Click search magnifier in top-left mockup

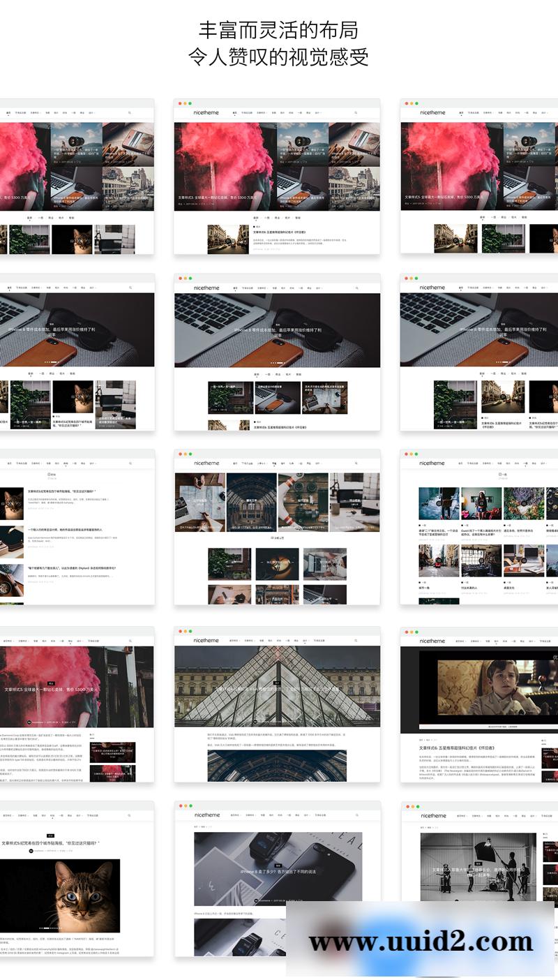(x=130, y=112)
